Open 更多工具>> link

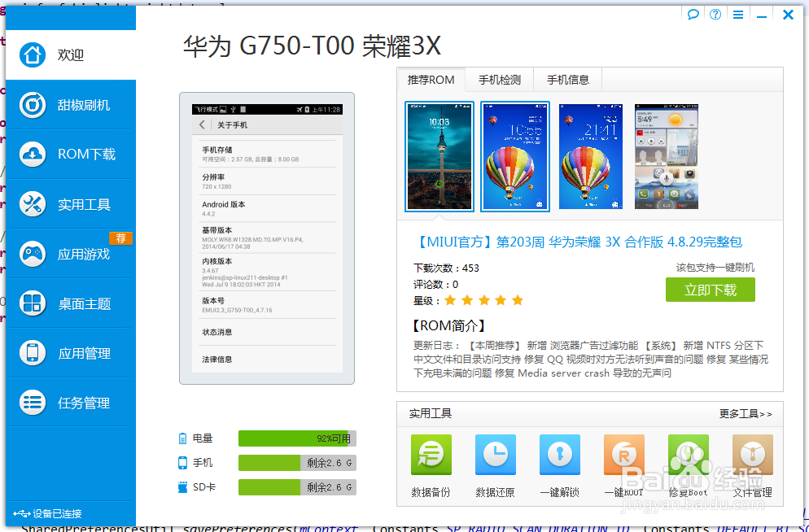[746, 414]
